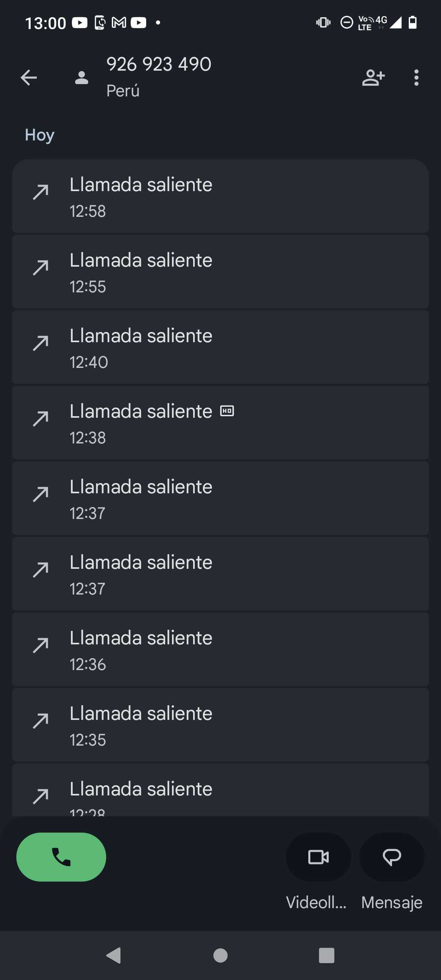
Task: Open outgoing call entry at 12:58
Action: pyautogui.click(x=220, y=196)
